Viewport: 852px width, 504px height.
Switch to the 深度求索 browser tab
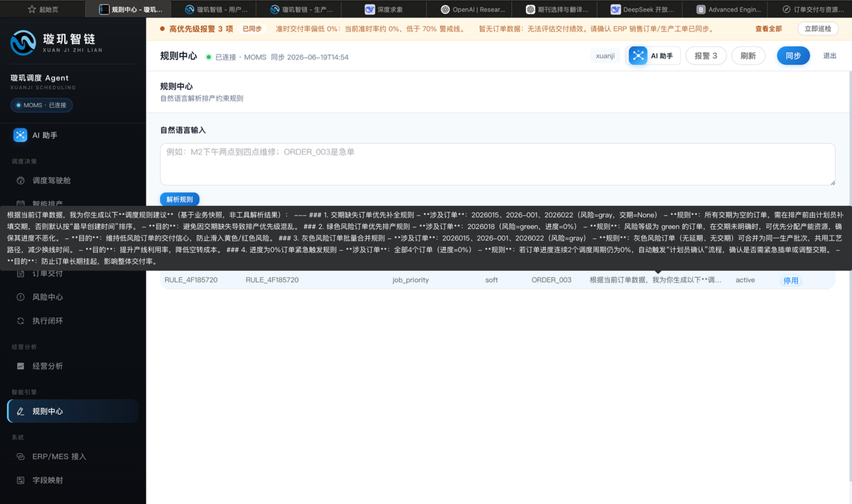[x=384, y=9]
